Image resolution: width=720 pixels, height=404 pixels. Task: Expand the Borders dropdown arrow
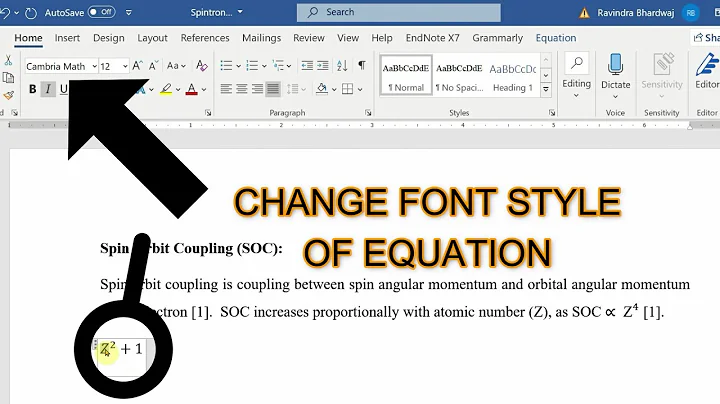tap(360, 90)
